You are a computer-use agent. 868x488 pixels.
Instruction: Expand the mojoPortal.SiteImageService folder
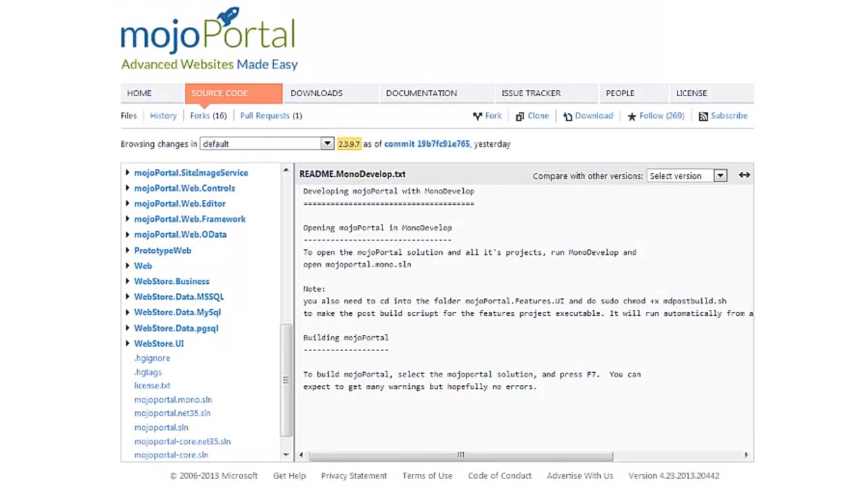127,173
